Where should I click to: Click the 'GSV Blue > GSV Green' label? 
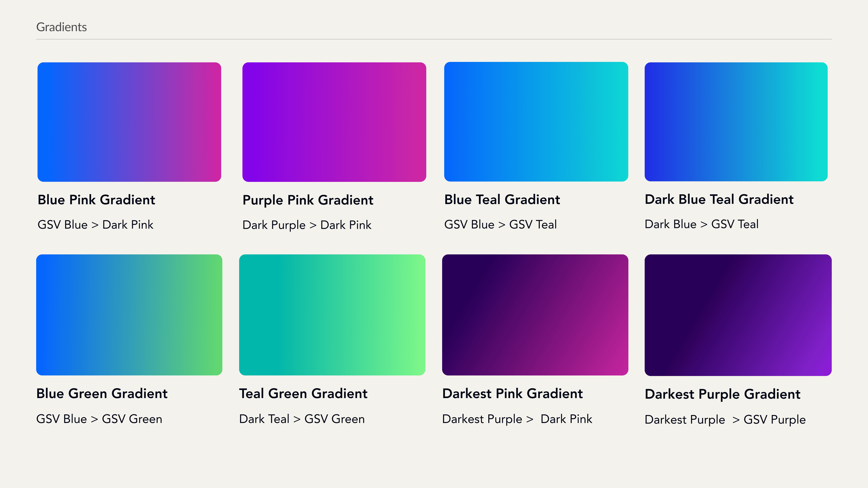click(99, 419)
